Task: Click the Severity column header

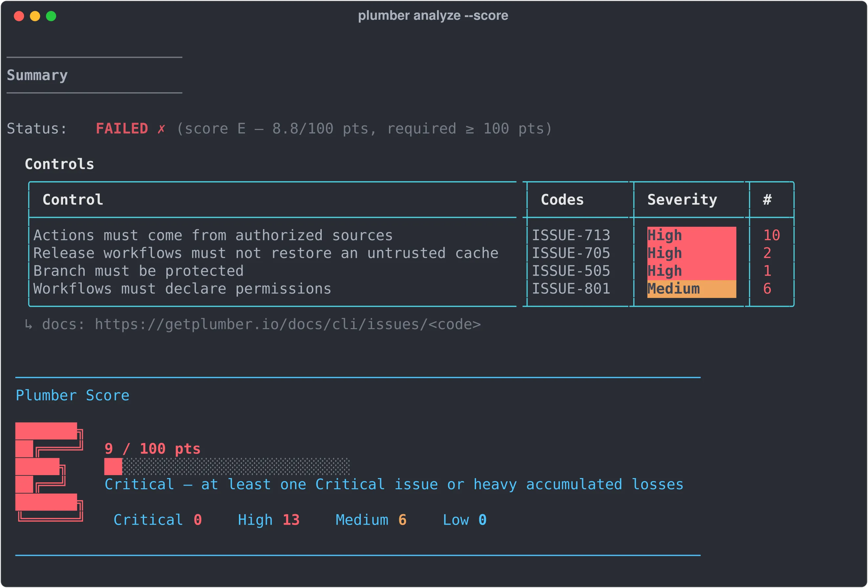Action: (x=682, y=200)
